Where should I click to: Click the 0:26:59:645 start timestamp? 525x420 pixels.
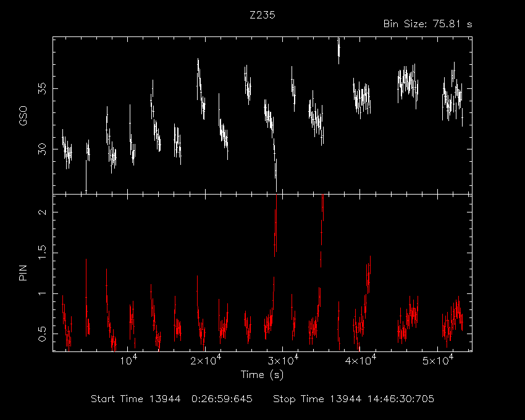222,399
